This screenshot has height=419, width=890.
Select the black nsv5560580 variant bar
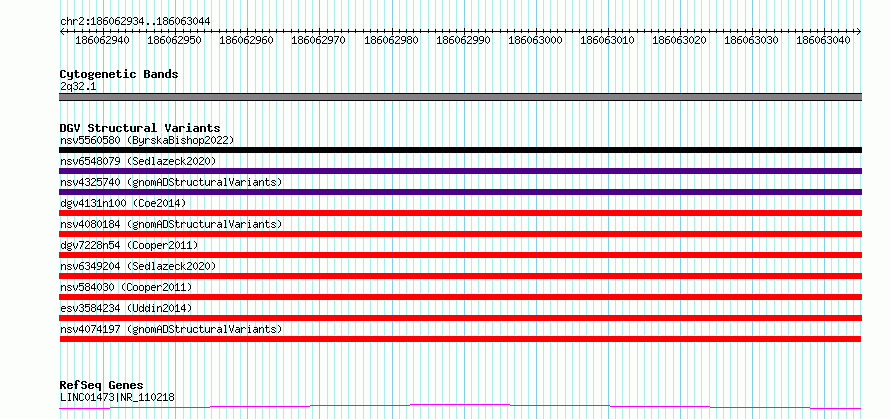click(x=460, y=150)
